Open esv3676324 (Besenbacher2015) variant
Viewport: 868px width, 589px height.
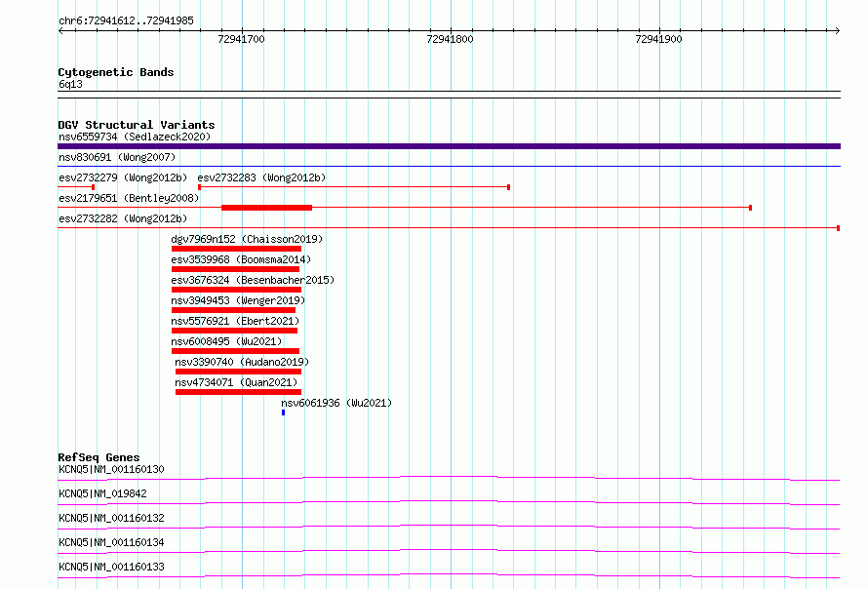click(253, 280)
